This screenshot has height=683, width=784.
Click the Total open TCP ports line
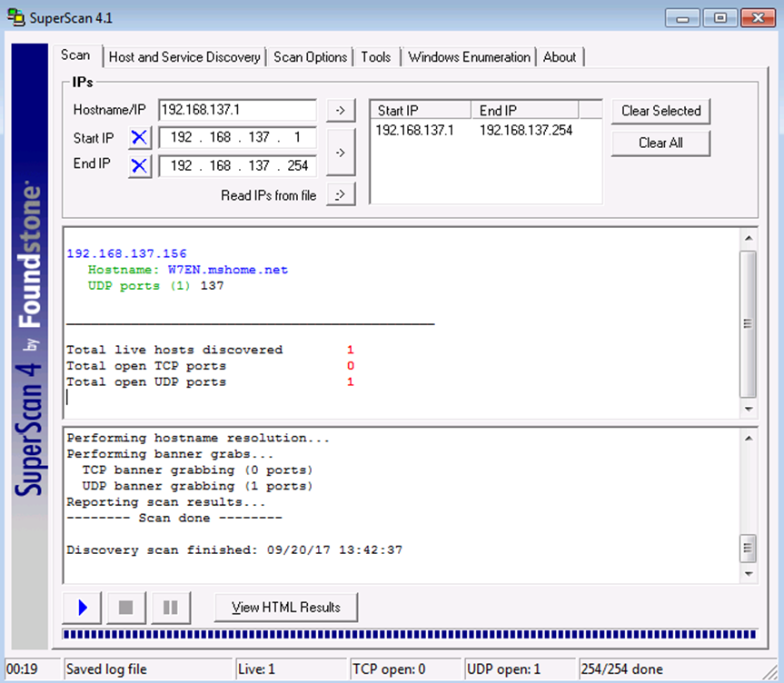click(210, 365)
